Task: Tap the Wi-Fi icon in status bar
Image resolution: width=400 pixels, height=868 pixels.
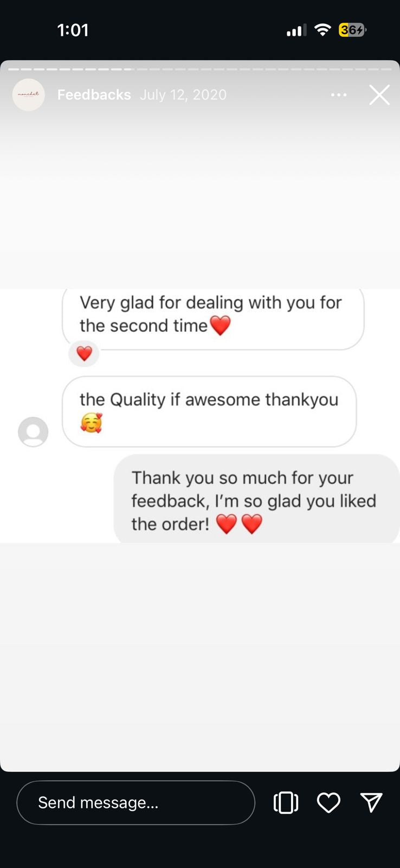Action: (x=322, y=30)
